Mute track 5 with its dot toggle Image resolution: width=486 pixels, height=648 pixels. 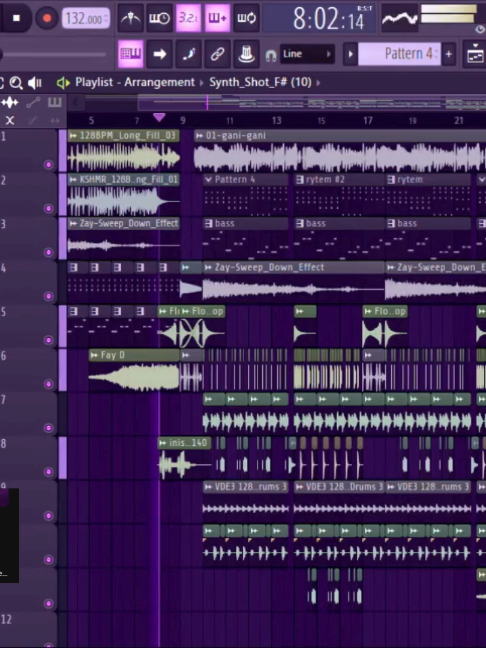[x=48, y=340]
